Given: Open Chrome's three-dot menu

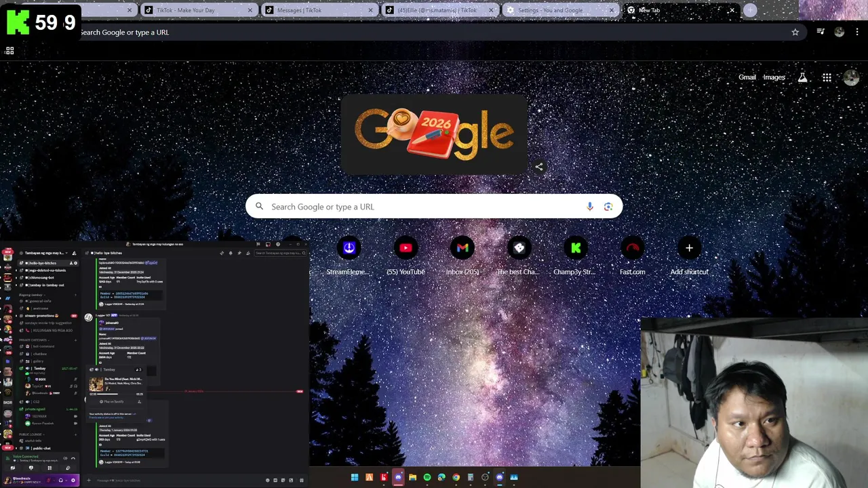Looking at the screenshot, I should coord(857,32).
